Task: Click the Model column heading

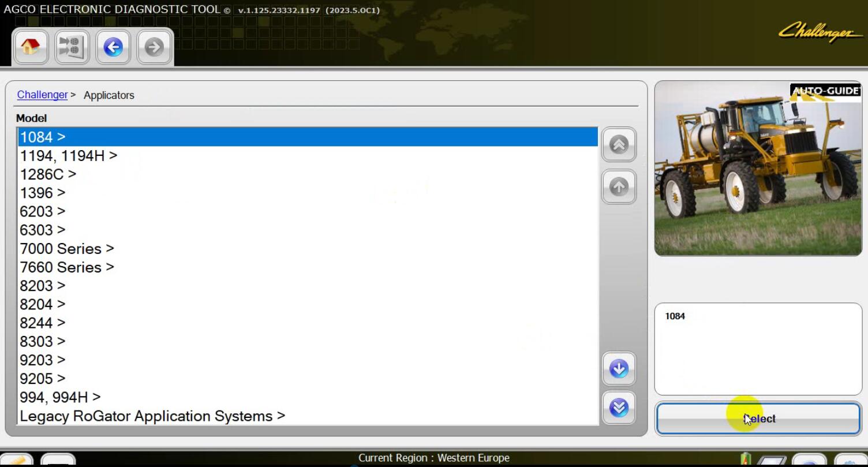Action: tap(31, 118)
